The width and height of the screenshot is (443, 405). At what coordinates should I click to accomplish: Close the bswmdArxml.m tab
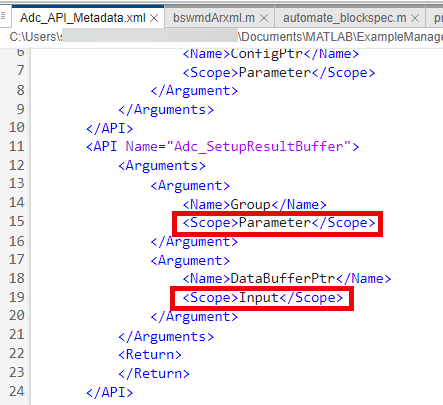264,18
